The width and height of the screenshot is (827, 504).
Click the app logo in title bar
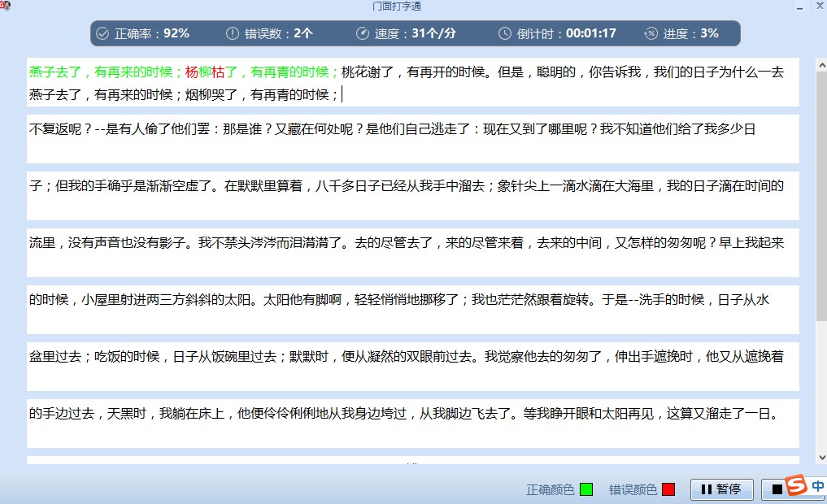(x=4, y=5)
